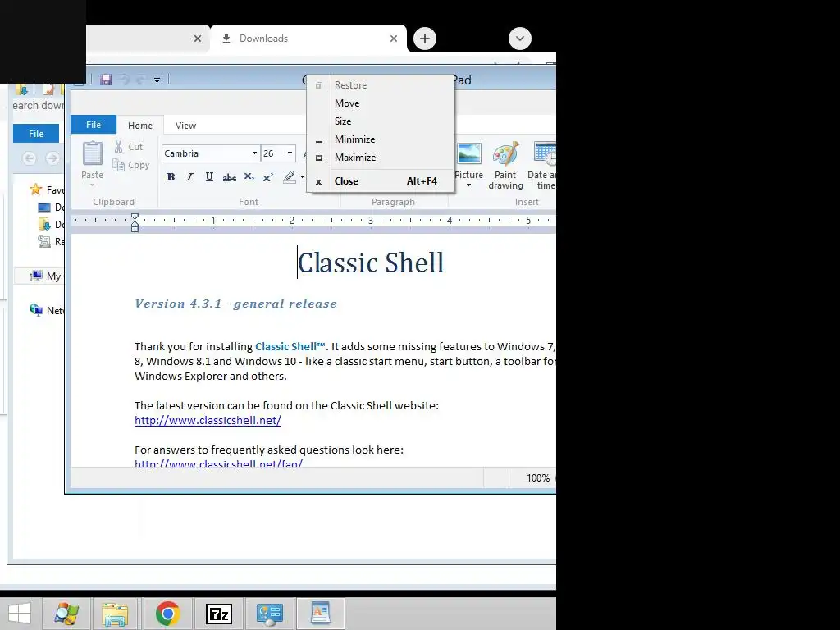Toggle Superscript formatting
This screenshot has width=840, height=630.
pos(268,177)
